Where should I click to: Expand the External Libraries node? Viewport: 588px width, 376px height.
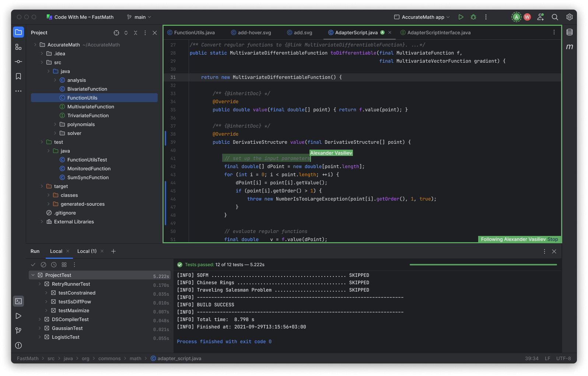[42, 222]
